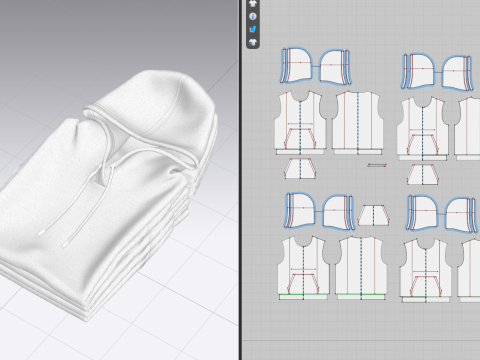480x360 pixels.
Task: Select front body pattern in lower-left pattern set
Action: (x=304, y=265)
